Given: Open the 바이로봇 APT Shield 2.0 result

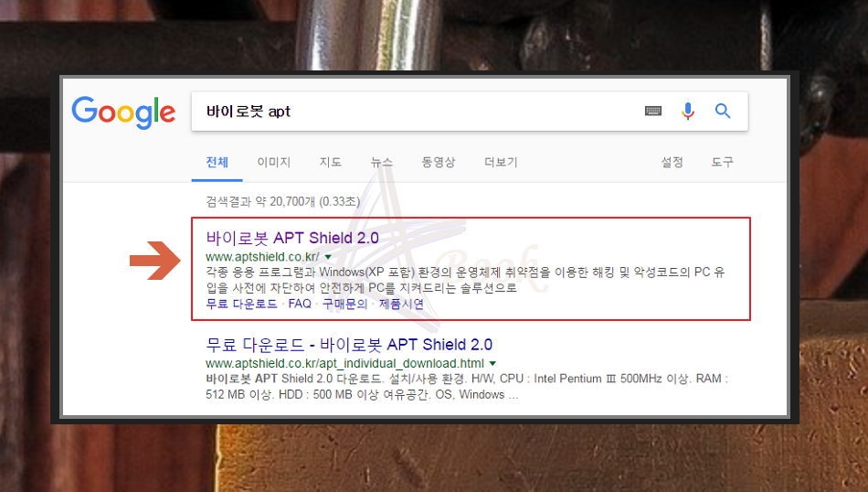Looking at the screenshot, I should pos(292,238).
